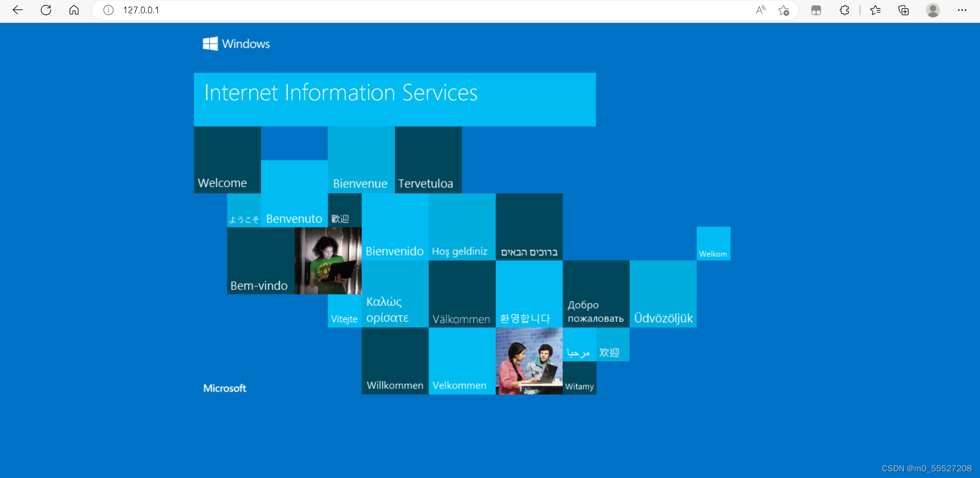Open the Settings and more menu
Image resolution: width=980 pixels, height=478 pixels.
tap(962, 10)
